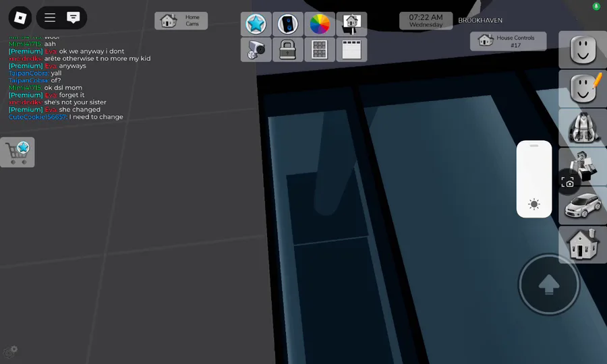This screenshot has height=364, width=607.
Task: Click the garage door icon
Action: click(x=351, y=49)
